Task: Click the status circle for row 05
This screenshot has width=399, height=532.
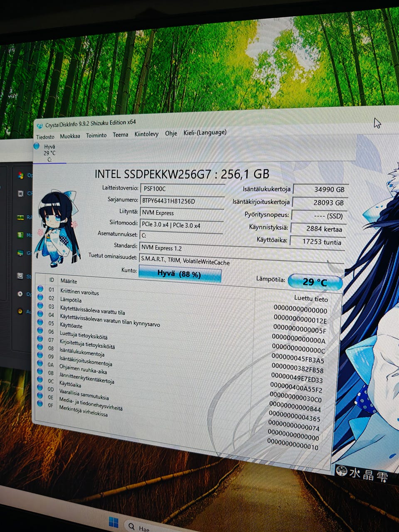Action: [x=40, y=322]
